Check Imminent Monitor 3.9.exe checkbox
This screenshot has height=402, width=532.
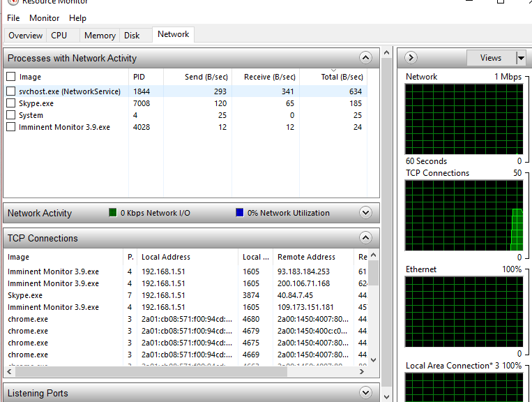(11, 127)
